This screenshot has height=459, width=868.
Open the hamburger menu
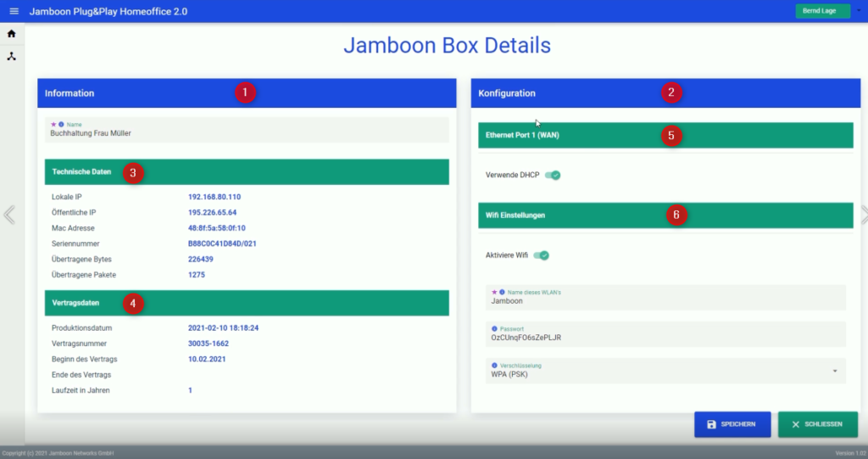tap(14, 11)
